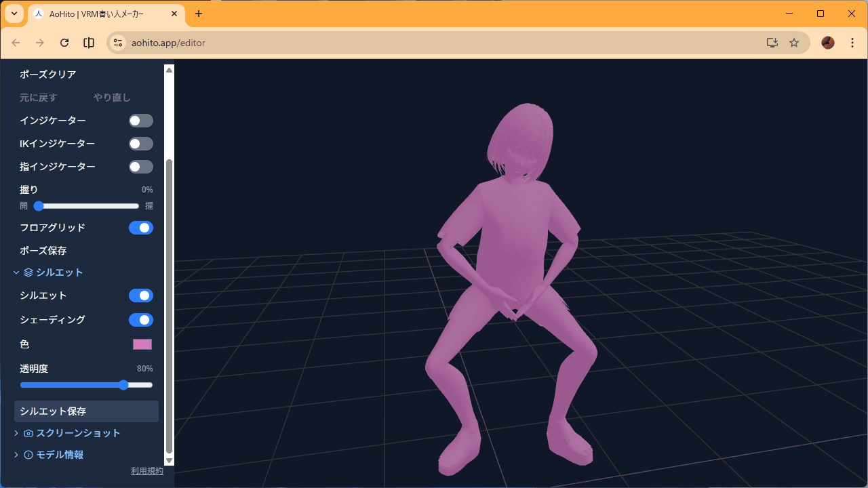Open the split view icon
Image resolution: width=868 pixels, height=488 pixels.
[x=89, y=43]
